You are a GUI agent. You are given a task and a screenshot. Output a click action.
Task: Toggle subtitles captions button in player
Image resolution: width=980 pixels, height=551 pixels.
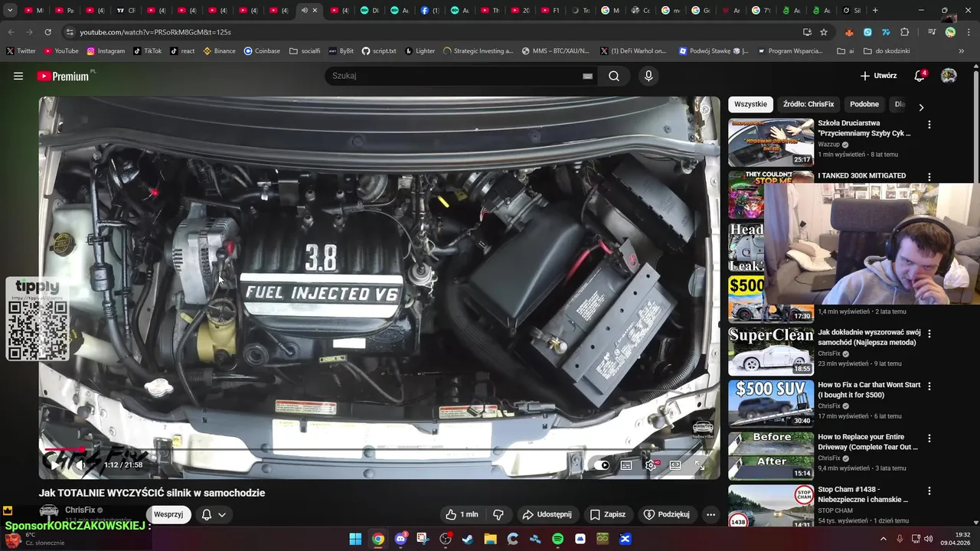point(626,465)
